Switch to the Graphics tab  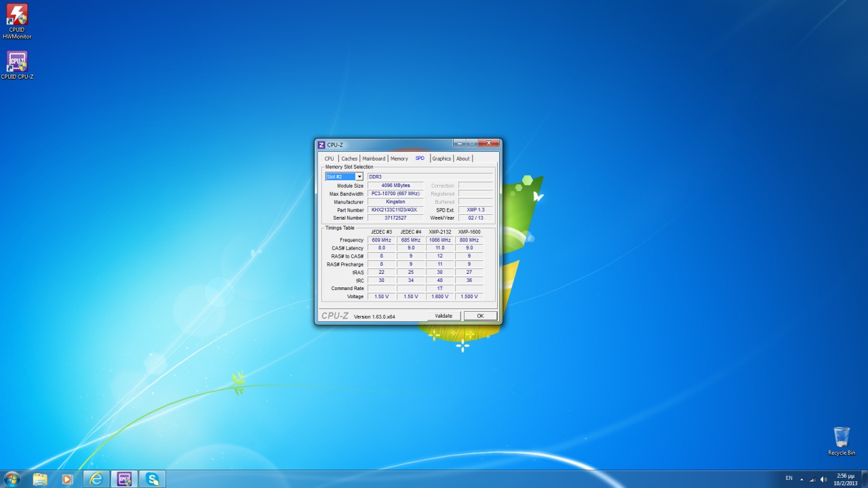click(441, 159)
